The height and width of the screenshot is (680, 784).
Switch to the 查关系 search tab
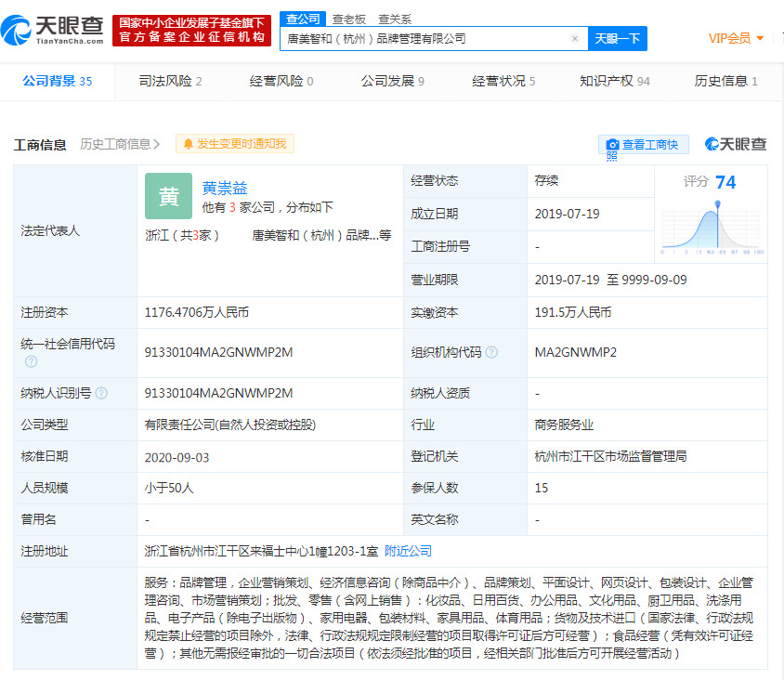(395, 20)
